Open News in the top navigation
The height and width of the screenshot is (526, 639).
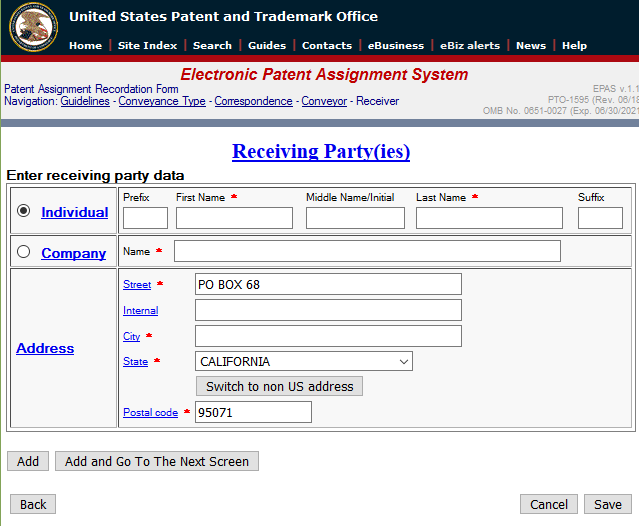[531, 46]
